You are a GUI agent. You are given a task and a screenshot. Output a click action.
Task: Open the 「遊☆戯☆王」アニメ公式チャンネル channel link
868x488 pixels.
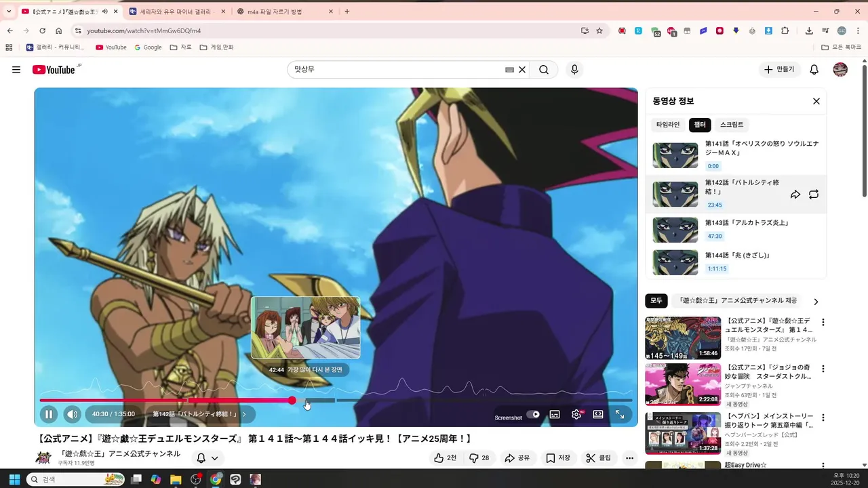pos(120,453)
